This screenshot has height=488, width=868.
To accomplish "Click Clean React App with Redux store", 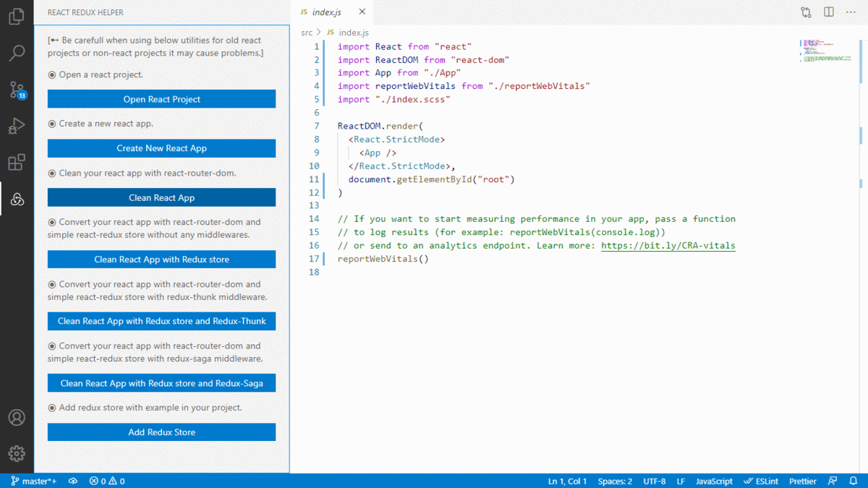I will point(161,260).
